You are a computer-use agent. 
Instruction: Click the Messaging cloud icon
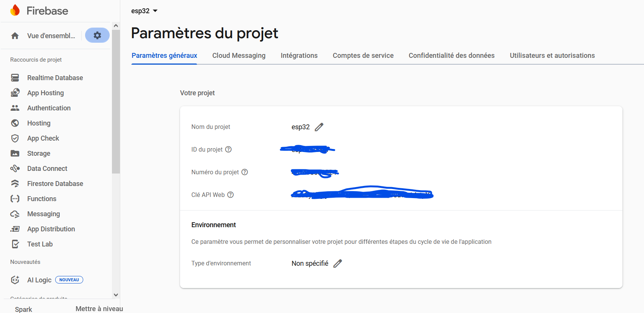click(15, 214)
